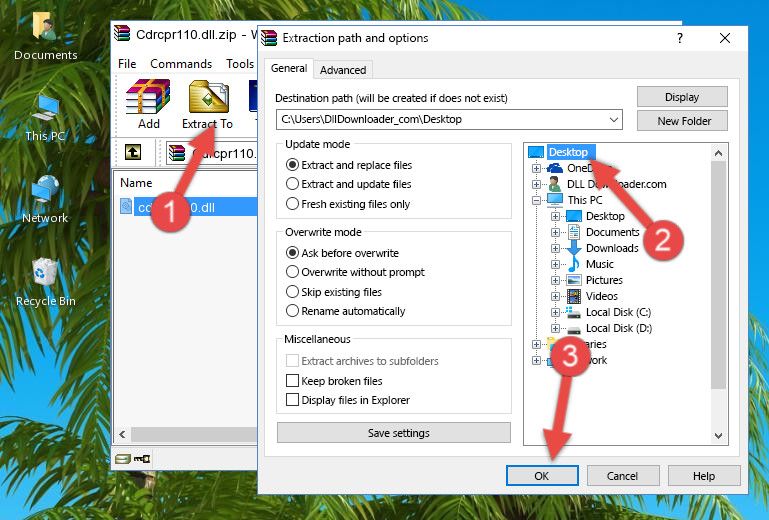
Task: Click the Videos filmstrip icon in tree
Action: [574, 296]
